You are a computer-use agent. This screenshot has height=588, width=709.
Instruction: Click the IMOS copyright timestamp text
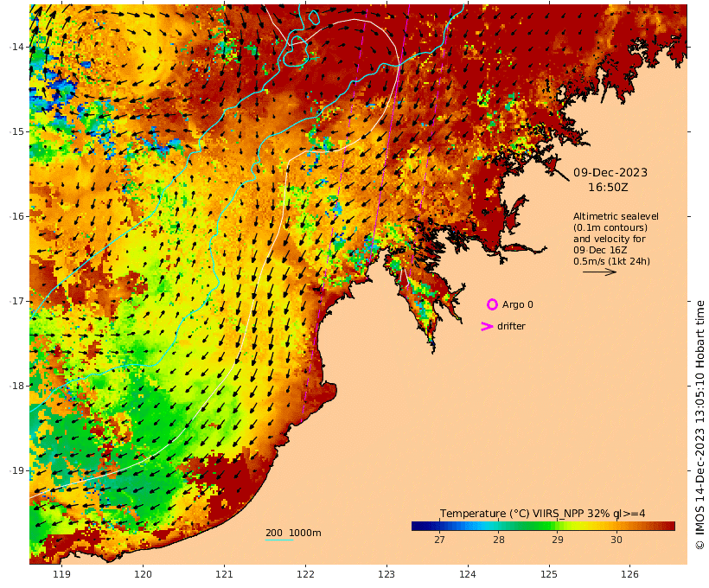pos(700,425)
